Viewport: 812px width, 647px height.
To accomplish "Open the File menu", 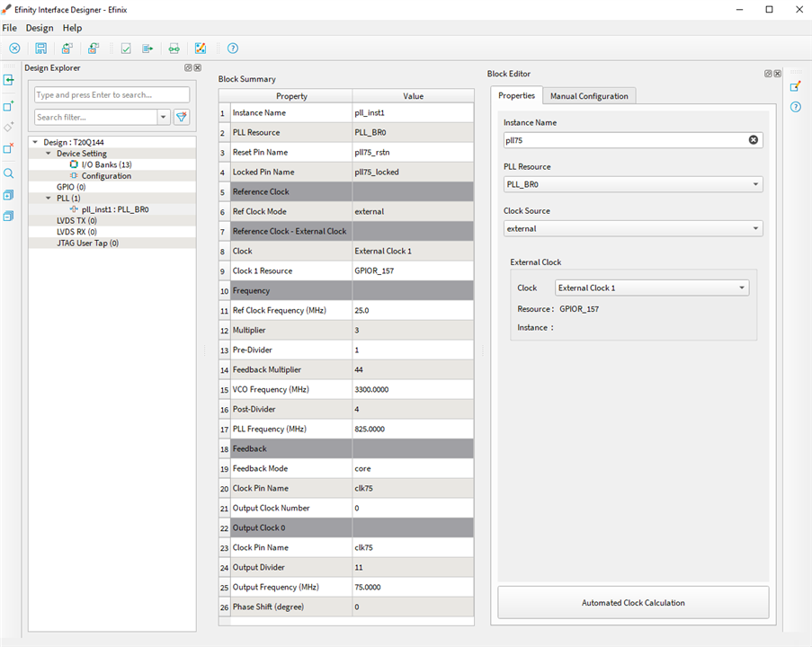I will (9, 28).
